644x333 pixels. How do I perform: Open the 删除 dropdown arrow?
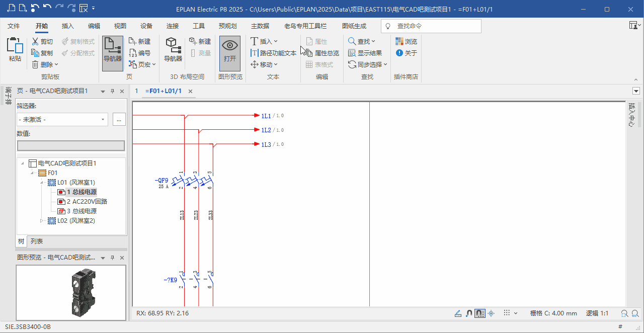coord(56,64)
